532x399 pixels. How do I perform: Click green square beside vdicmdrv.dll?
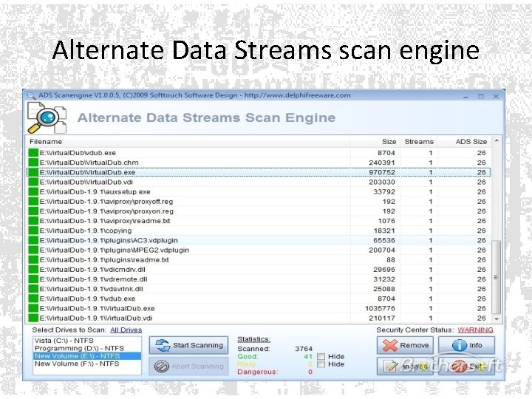(x=33, y=270)
